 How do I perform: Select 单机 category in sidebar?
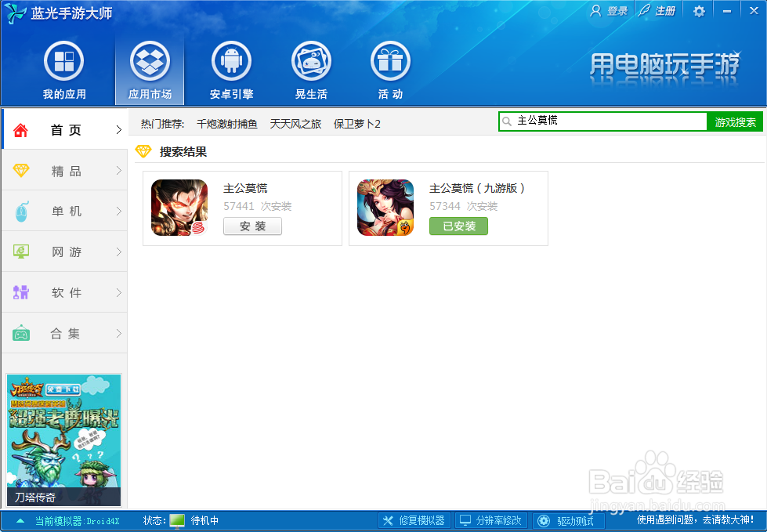[x=64, y=212]
